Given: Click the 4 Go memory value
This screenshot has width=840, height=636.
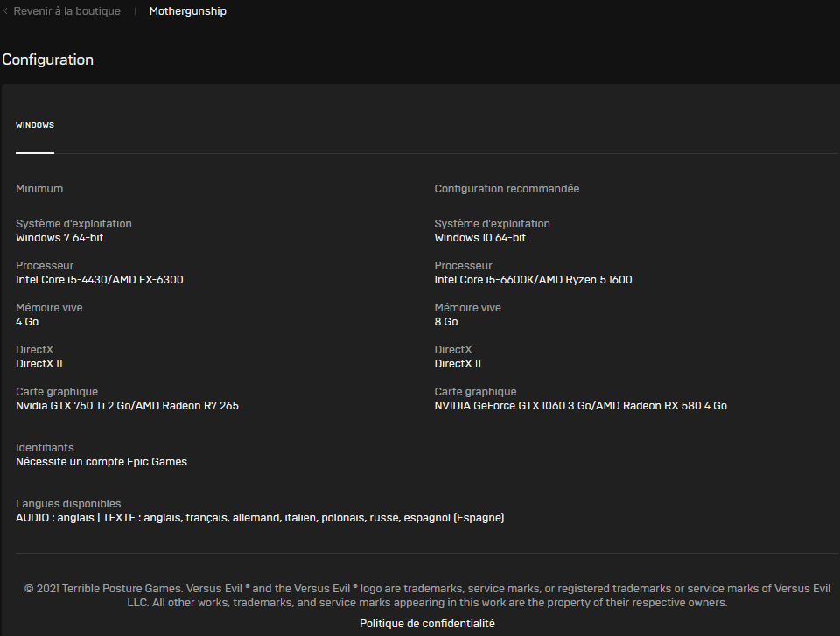Looking at the screenshot, I should [27, 321].
